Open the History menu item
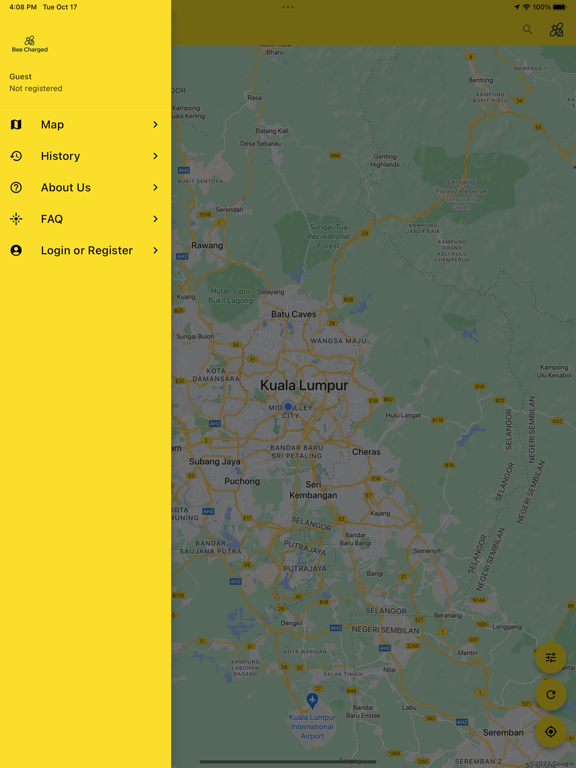This screenshot has width=576, height=768. (x=86, y=156)
